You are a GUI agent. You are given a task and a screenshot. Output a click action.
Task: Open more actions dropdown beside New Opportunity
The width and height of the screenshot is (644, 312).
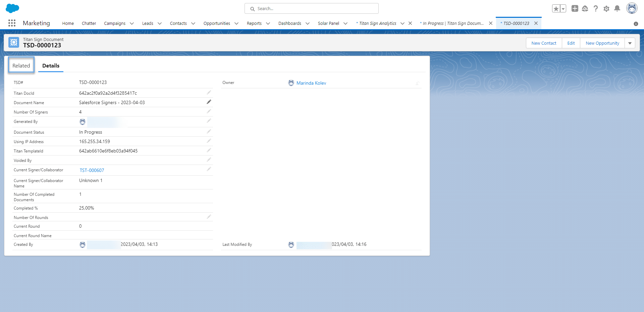click(x=630, y=43)
